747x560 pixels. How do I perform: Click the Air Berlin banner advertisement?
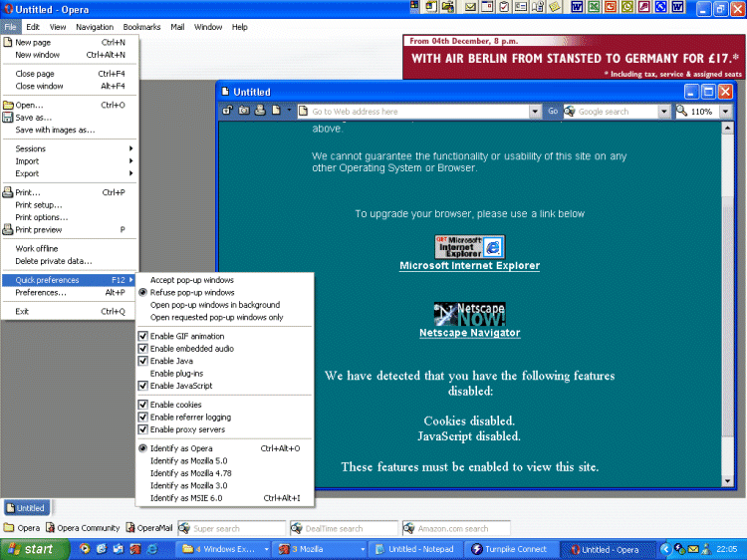click(x=573, y=57)
